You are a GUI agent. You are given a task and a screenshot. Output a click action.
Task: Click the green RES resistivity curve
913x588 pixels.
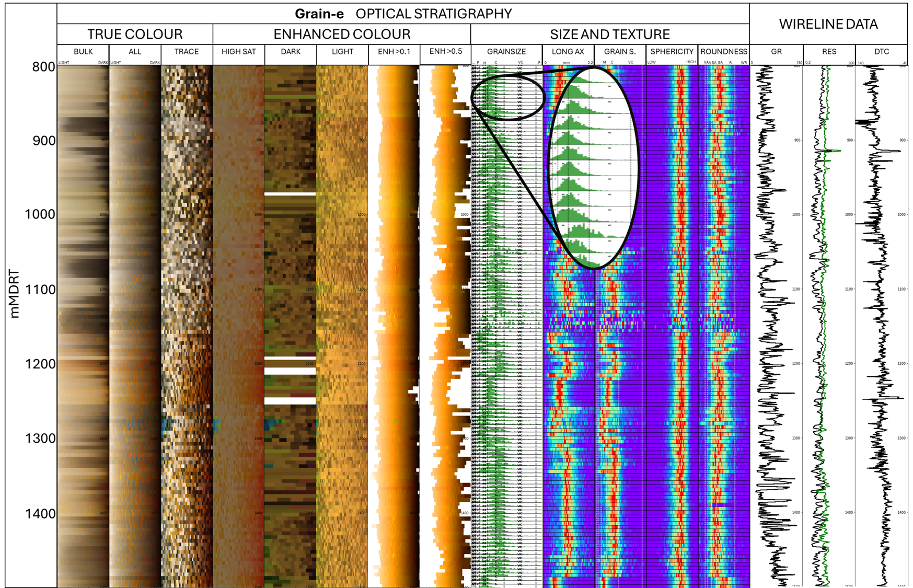[x=825, y=314]
